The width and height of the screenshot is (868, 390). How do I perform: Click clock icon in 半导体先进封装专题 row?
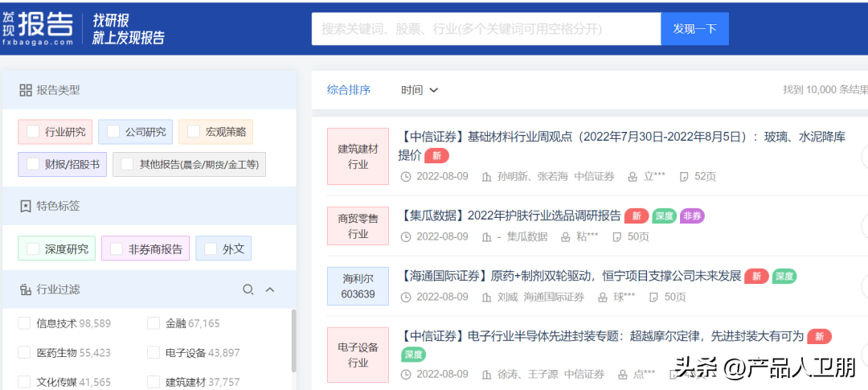(406, 375)
